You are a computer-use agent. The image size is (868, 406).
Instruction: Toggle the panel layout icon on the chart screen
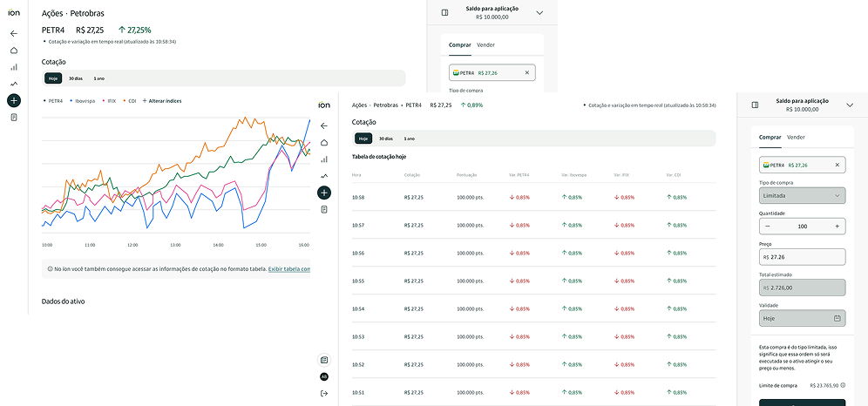[444, 13]
